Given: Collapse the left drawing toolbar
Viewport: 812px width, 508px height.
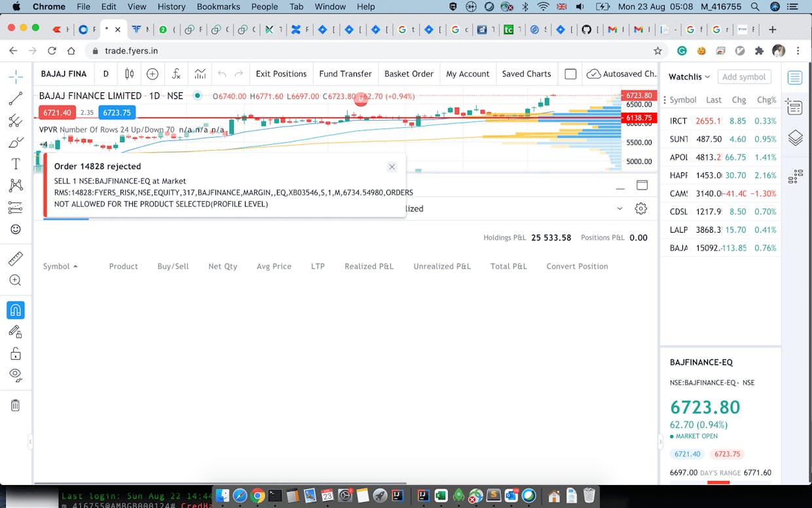Looking at the screenshot, I should [30, 442].
